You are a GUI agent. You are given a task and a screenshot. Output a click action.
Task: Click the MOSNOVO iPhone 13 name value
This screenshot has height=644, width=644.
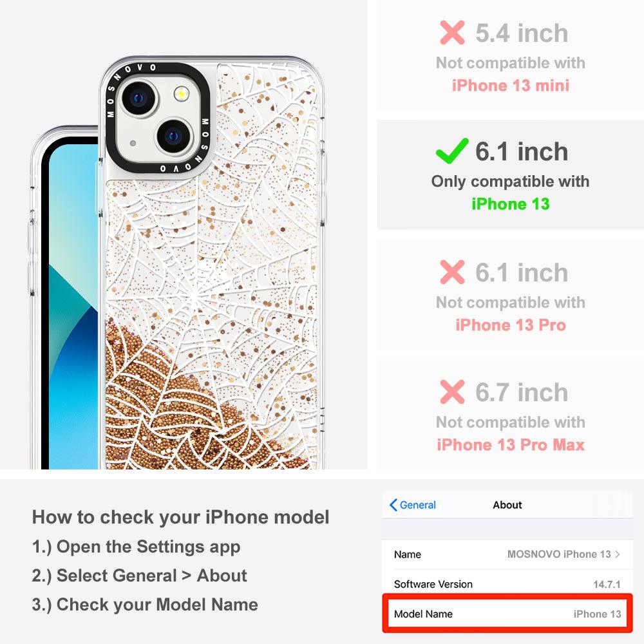(559, 554)
